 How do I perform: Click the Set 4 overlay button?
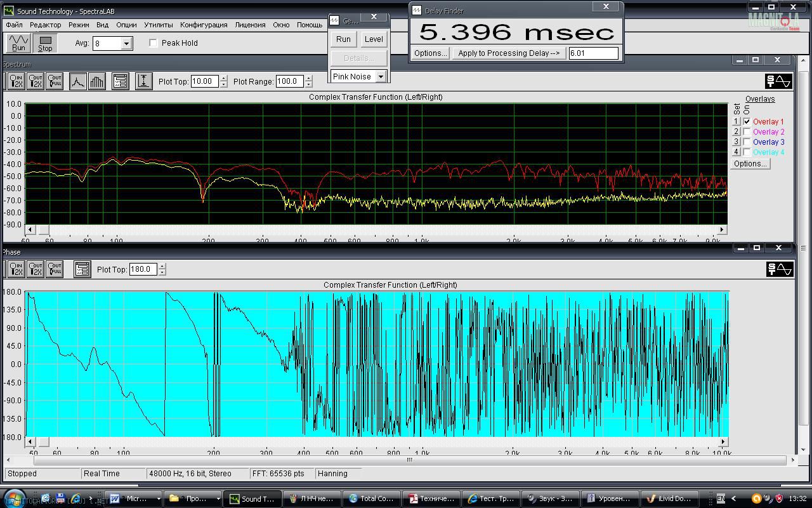pyautogui.click(x=737, y=152)
